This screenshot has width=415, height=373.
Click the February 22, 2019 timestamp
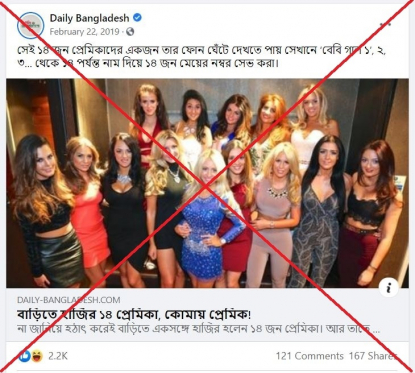pos(84,32)
